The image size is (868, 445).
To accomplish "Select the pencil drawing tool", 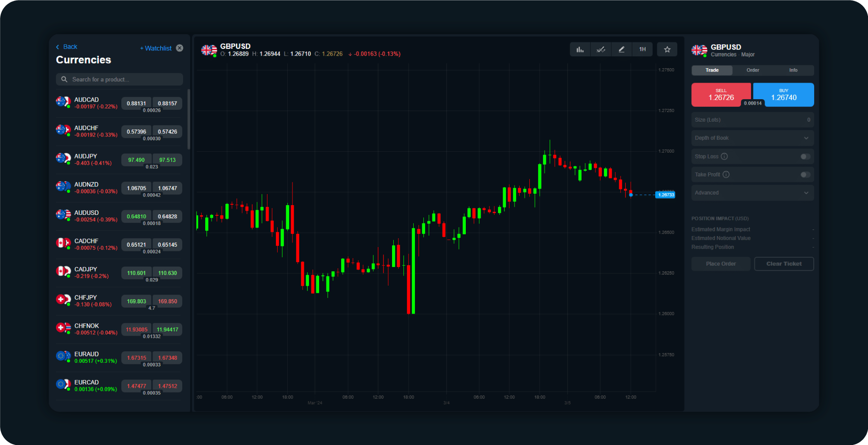I will (x=621, y=50).
